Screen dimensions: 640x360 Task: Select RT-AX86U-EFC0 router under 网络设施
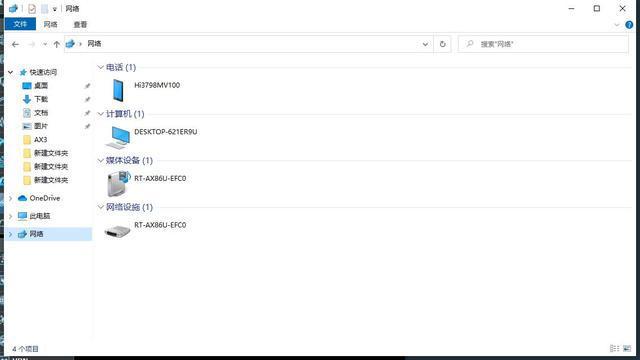pos(118,231)
